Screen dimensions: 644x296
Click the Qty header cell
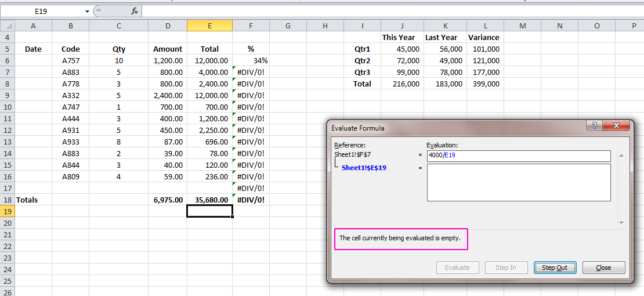click(x=119, y=49)
